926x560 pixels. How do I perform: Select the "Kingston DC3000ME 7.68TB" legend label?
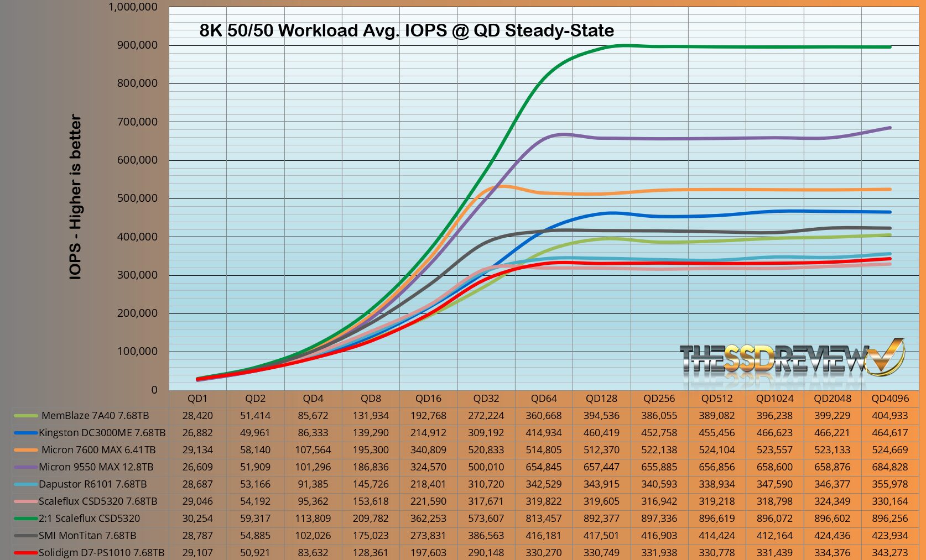[102, 433]
